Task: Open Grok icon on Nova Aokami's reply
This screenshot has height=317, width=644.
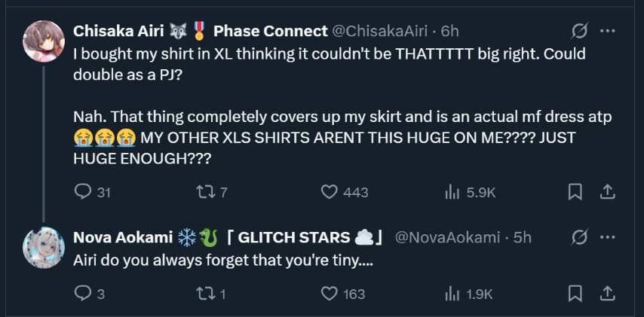Action: (579, 237)
